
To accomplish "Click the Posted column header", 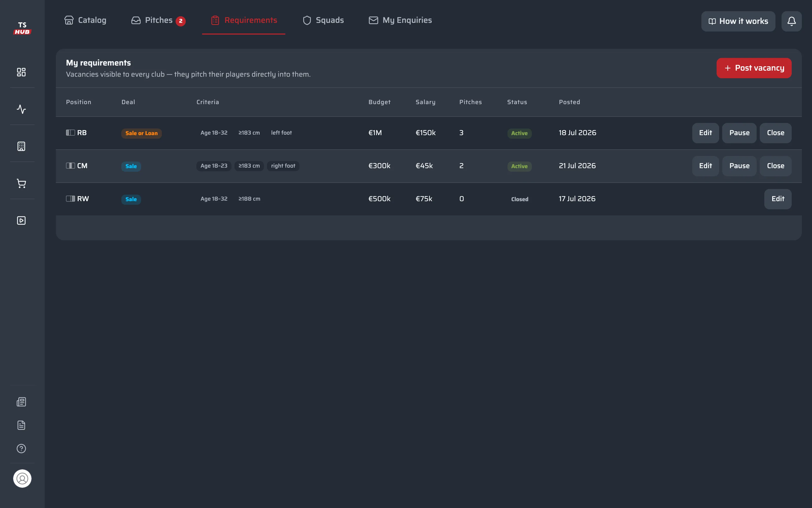I will point(569,102).
